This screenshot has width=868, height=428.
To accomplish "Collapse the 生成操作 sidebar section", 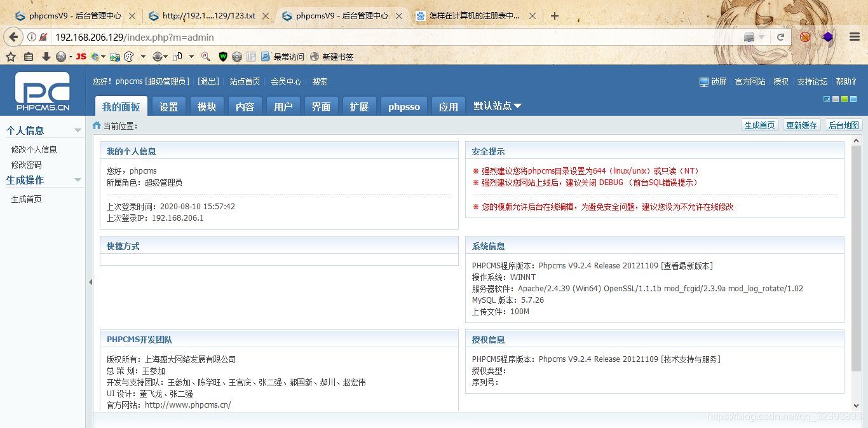I will (79, 180).
